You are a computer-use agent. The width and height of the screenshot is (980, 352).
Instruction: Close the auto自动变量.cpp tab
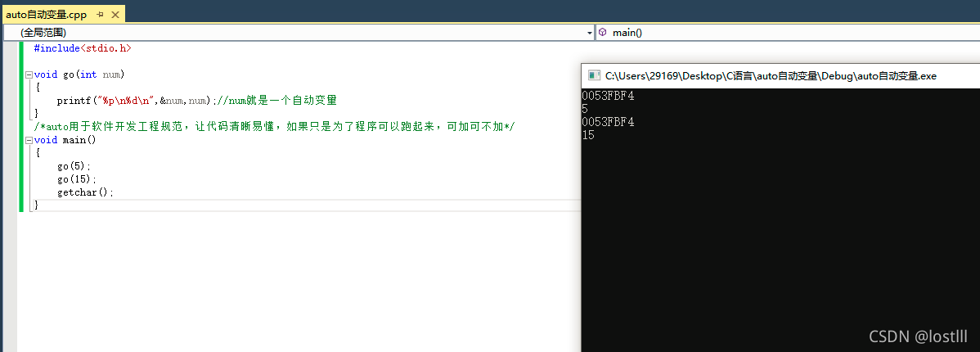point(115,15)
